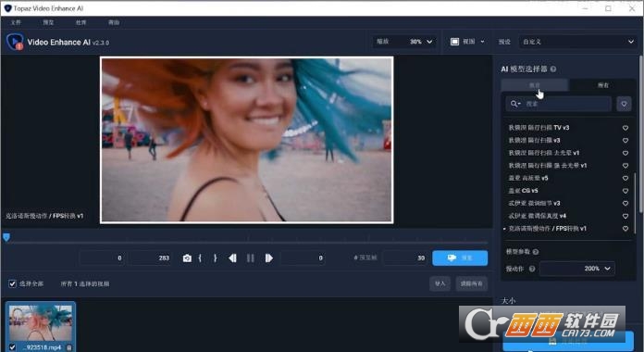Click the help icon beside 慢动作
Viewport: 644px width, 352px height.
(532, 269)
